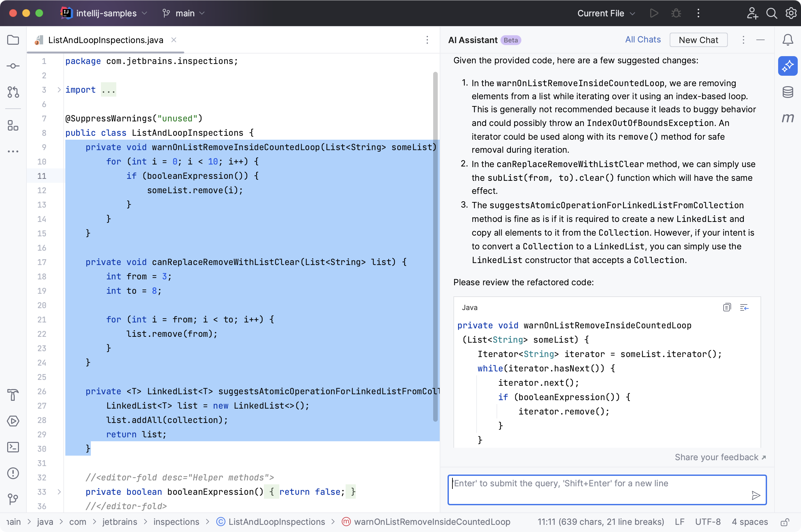Open the Terminal tool window
This screenshot has width=801, height=532.
(x=13, y=447)
